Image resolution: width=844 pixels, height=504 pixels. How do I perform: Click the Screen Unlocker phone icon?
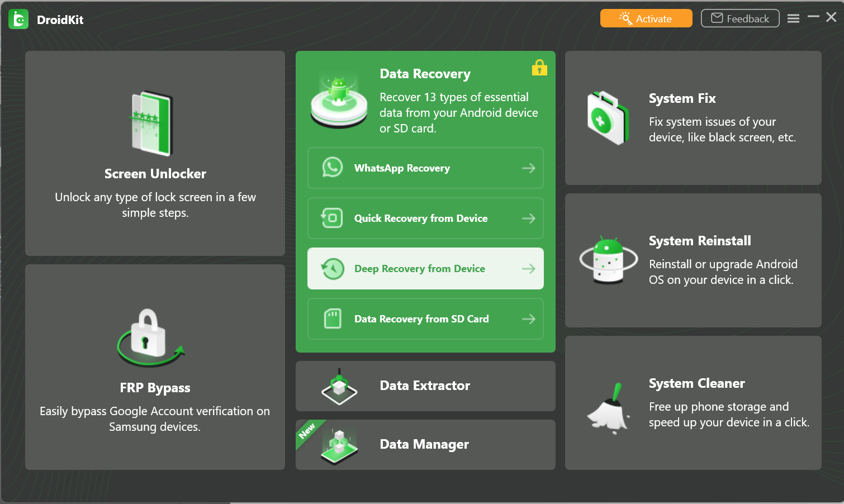tap(152, 123)
